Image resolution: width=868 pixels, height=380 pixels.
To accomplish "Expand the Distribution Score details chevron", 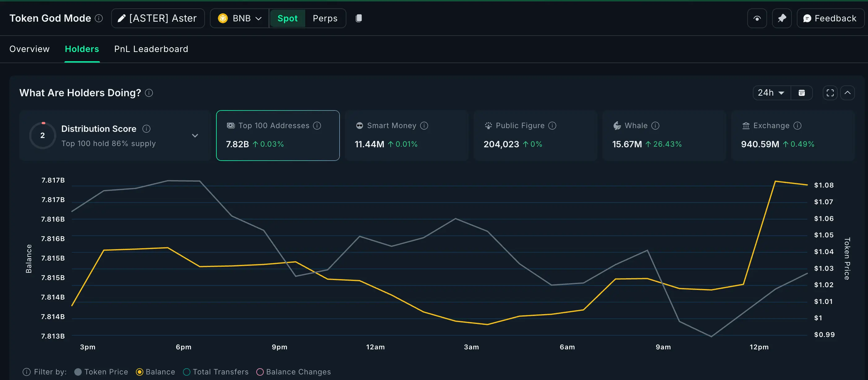I will 195,136.
